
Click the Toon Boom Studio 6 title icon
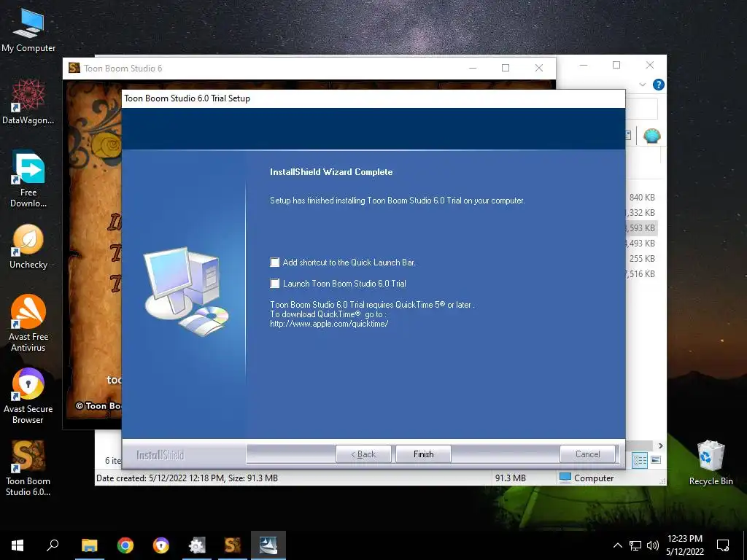coord(74,68)
